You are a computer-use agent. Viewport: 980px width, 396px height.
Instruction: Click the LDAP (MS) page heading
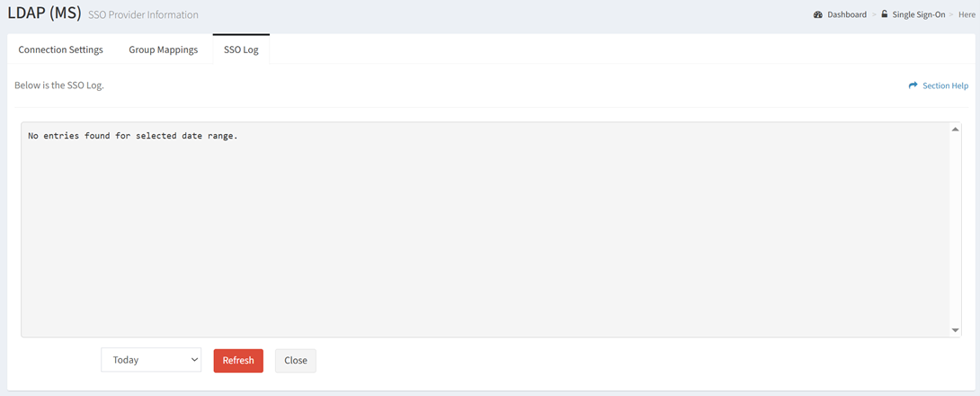(44, 13)
